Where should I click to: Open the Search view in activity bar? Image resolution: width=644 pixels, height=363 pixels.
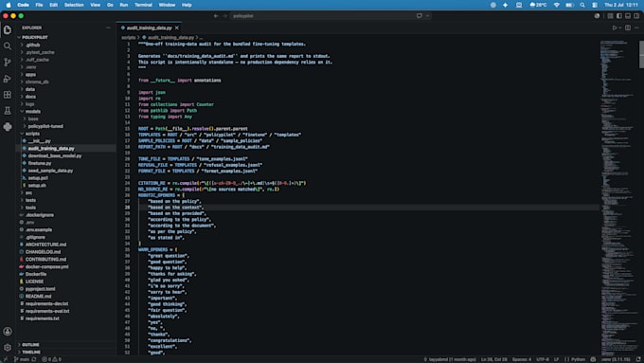(8, 45)
